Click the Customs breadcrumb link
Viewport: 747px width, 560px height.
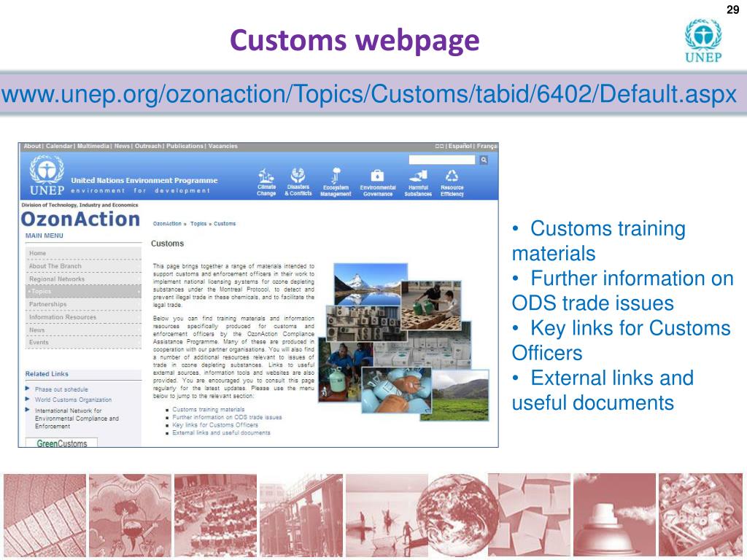click(225, 224)
